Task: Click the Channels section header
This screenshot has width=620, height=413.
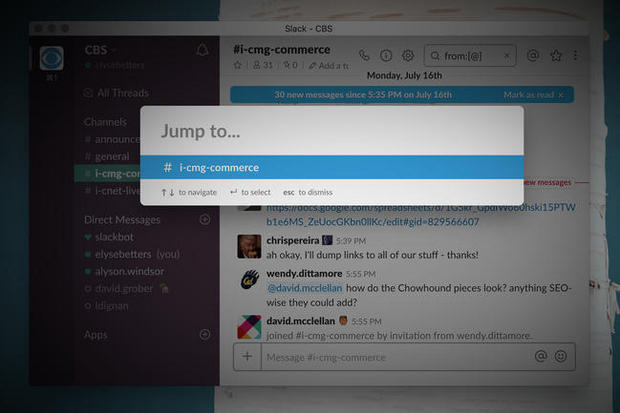Action: (105, 122)
